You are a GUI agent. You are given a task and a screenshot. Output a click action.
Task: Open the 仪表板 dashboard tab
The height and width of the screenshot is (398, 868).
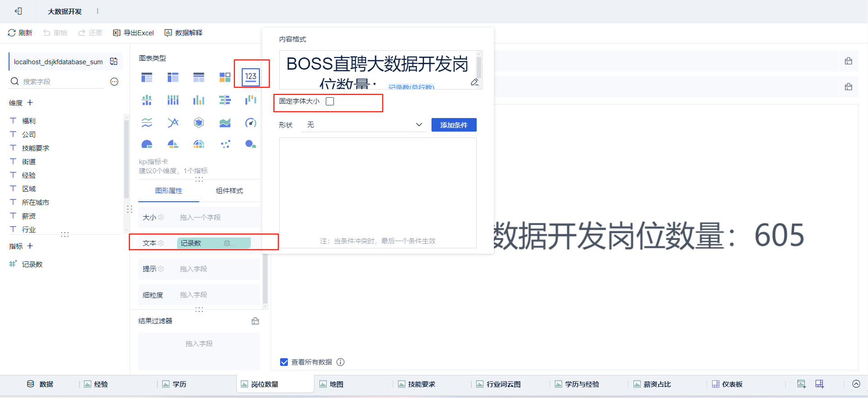(727, 384)
